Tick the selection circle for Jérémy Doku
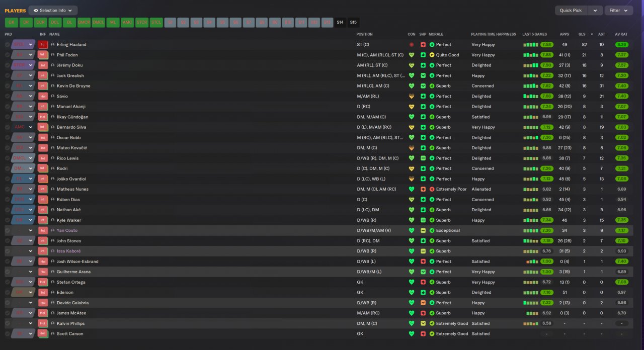The image size is (644, 350). tap(7, 65)
